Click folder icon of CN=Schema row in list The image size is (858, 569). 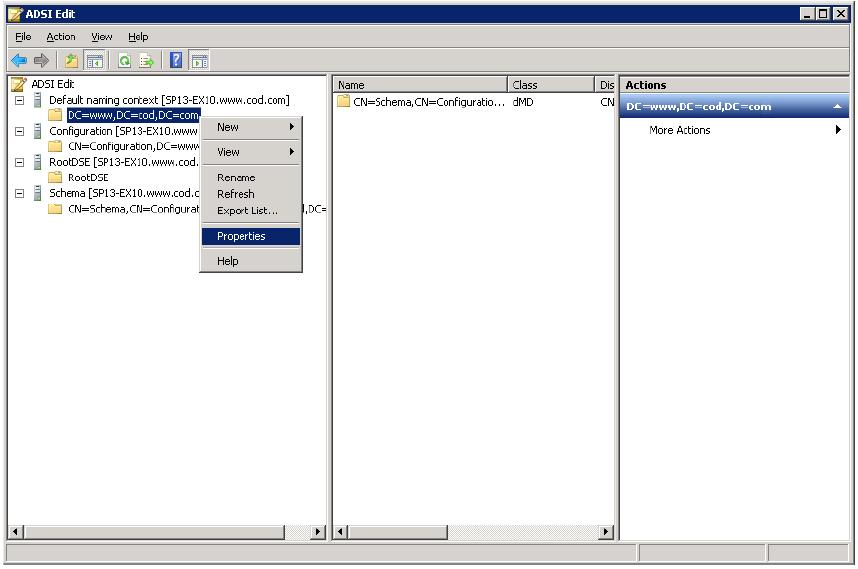tap(344, 102)
